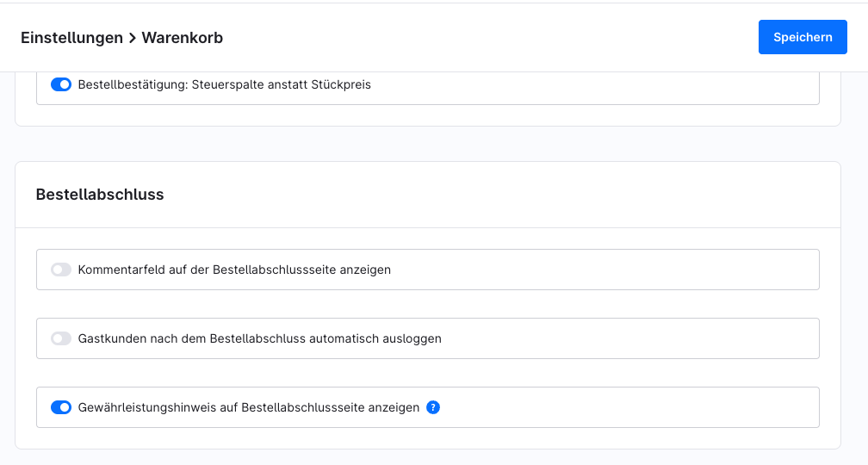Image resolution: width=868 pixels, height=465 pixels.
Task: Enable Gastkunden automatisch ausloggen toggle
Action: [x=61, y=338]
